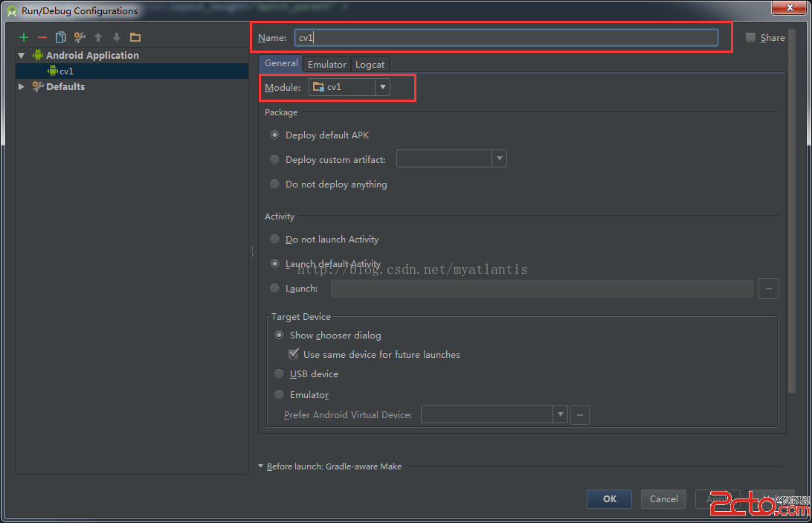
Task: Remove the configuration with the red minus icon
Action: [42, 37]
